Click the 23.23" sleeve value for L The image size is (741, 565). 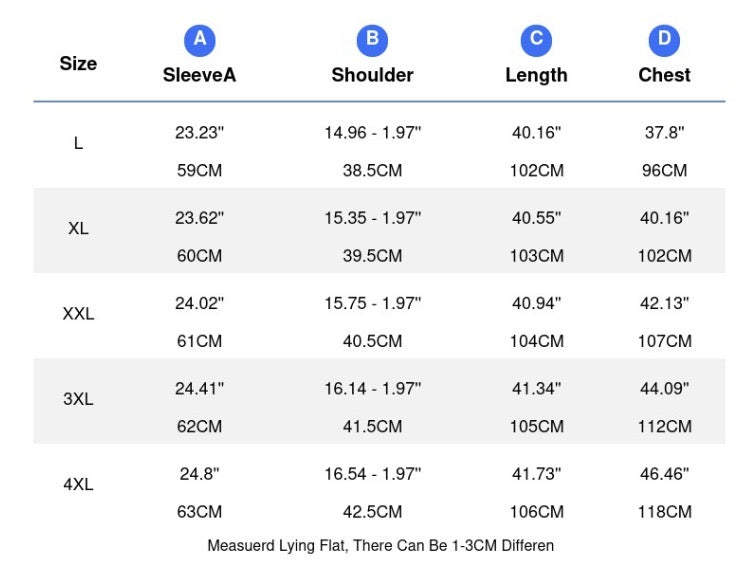(199, 132)
